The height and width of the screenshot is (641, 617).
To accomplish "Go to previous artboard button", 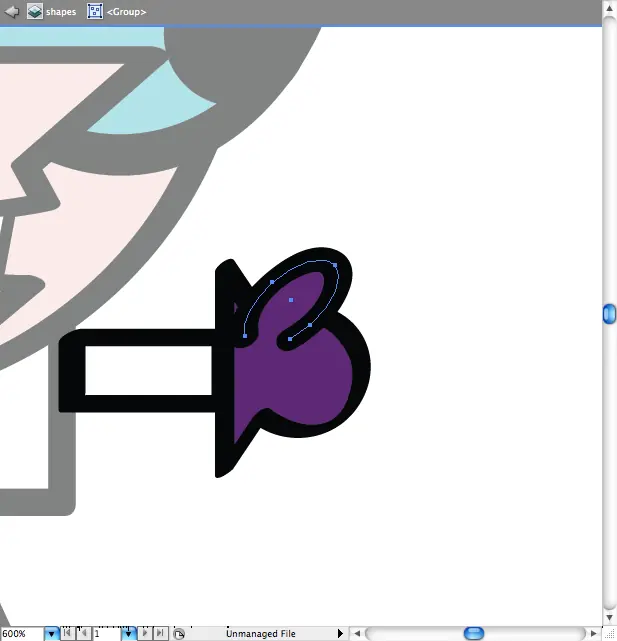I will tap(84, 633).
